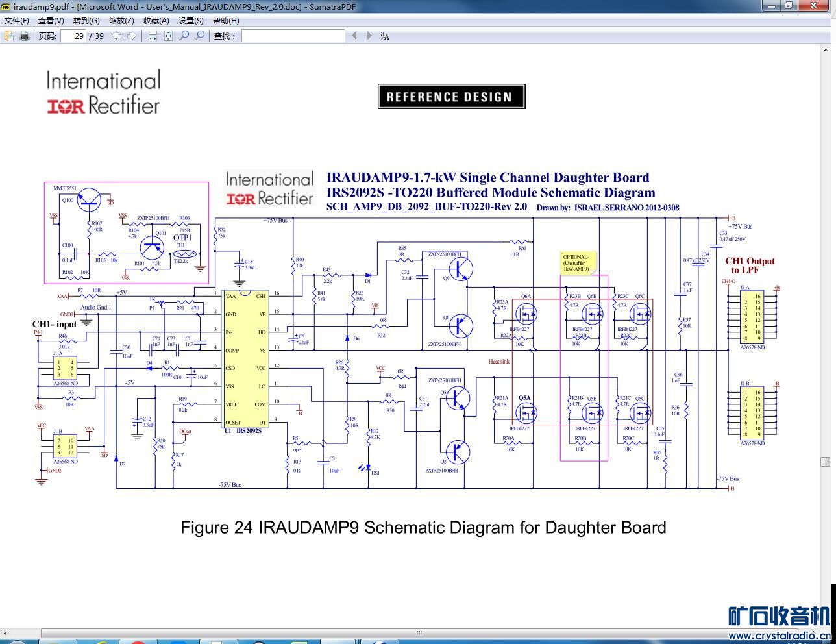
Task: Click the International Rectifier logo at top left
Action: coord(103,93)
